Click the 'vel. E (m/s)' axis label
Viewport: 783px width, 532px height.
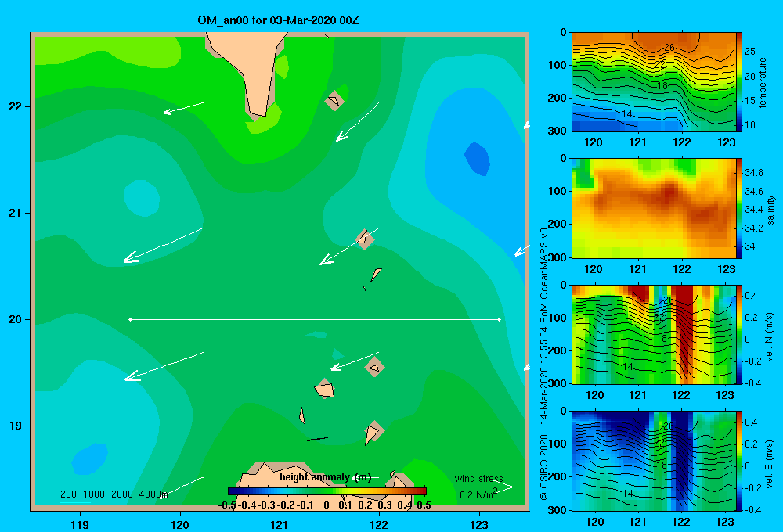769,463
